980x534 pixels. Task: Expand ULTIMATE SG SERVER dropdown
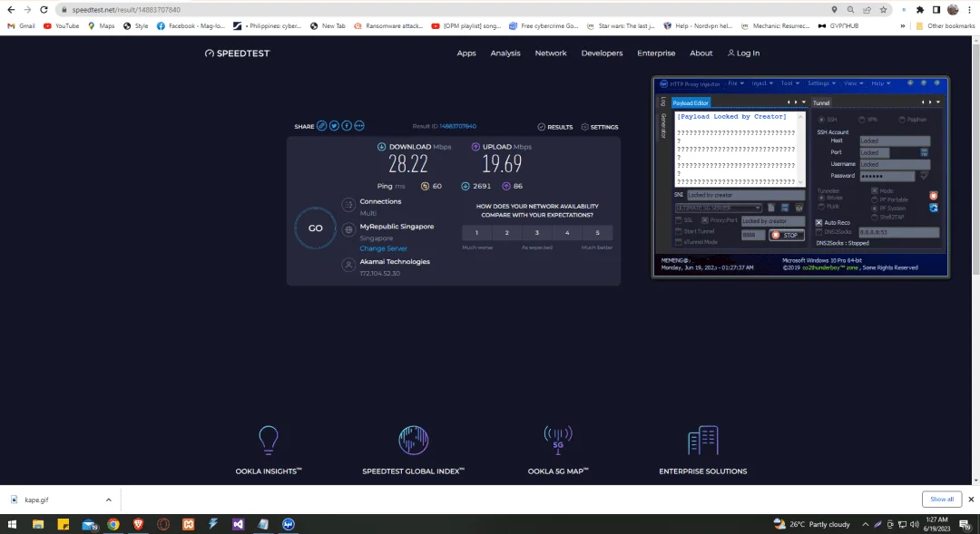pos(758,208)
